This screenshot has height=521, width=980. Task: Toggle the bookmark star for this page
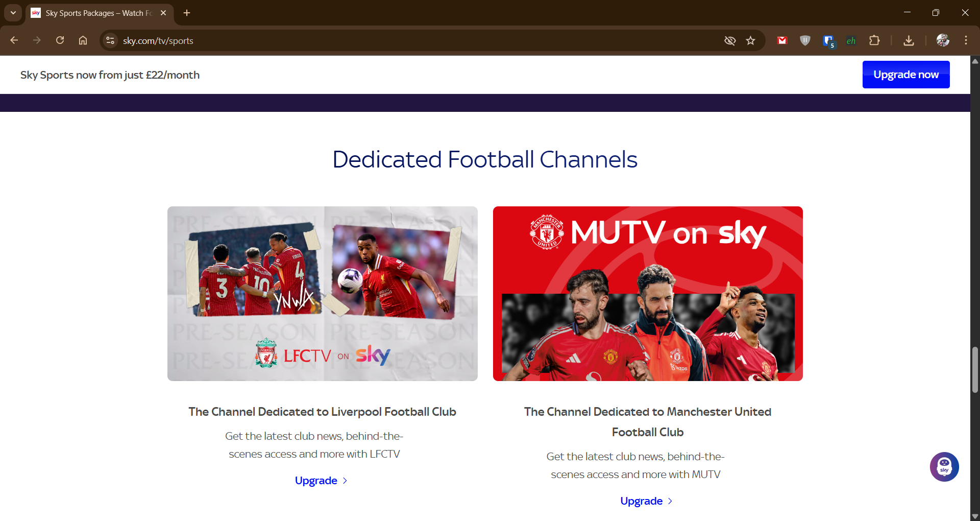pos(750,40)
